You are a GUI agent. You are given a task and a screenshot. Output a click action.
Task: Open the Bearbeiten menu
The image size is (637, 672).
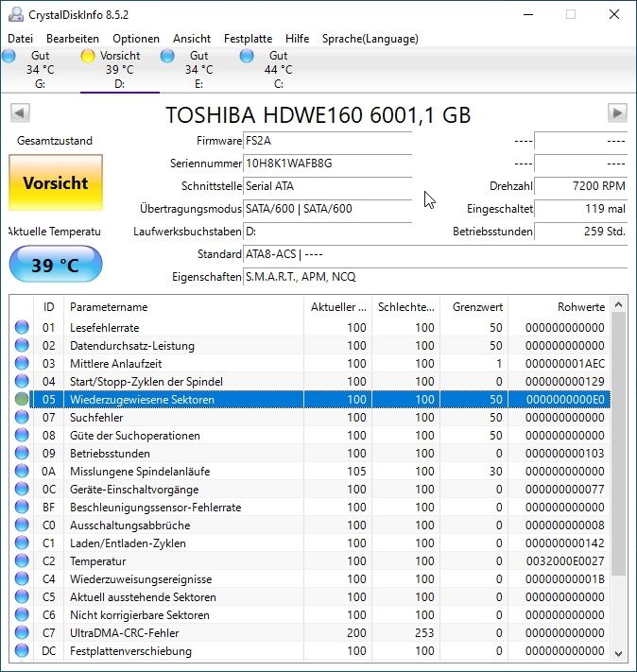pos(73,39)
